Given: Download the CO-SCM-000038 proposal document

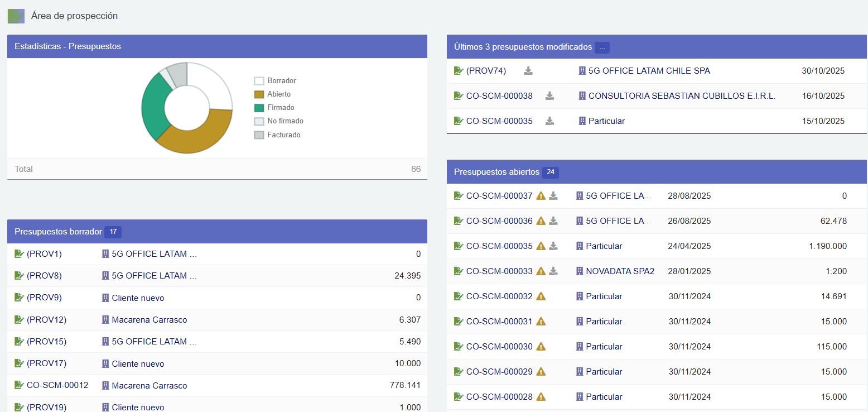Looking at the screenshot, I should click(549, 96).
